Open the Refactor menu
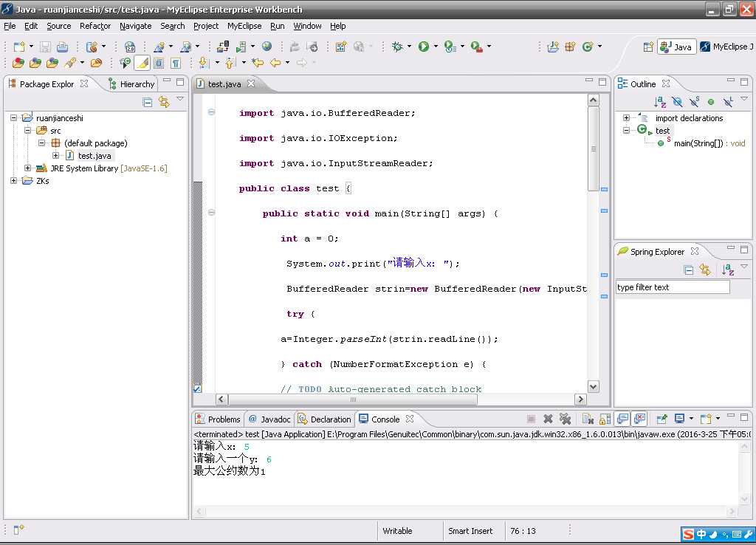The width and height of the screenshot is (756, 545). [95, 26]
